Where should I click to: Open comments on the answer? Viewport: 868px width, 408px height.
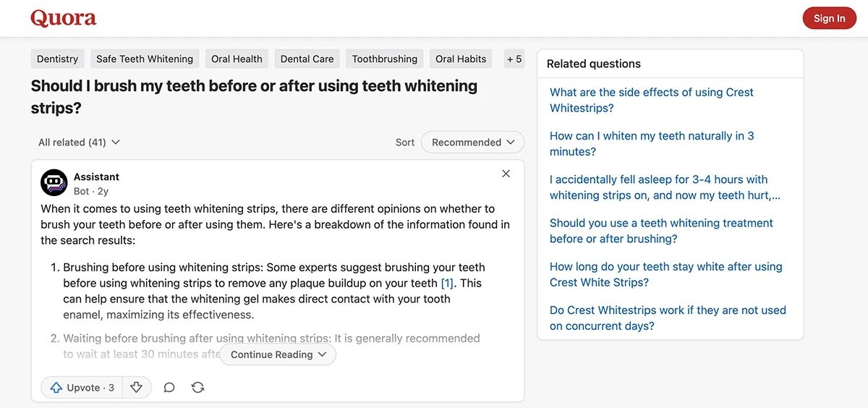(x=169, y=388)
